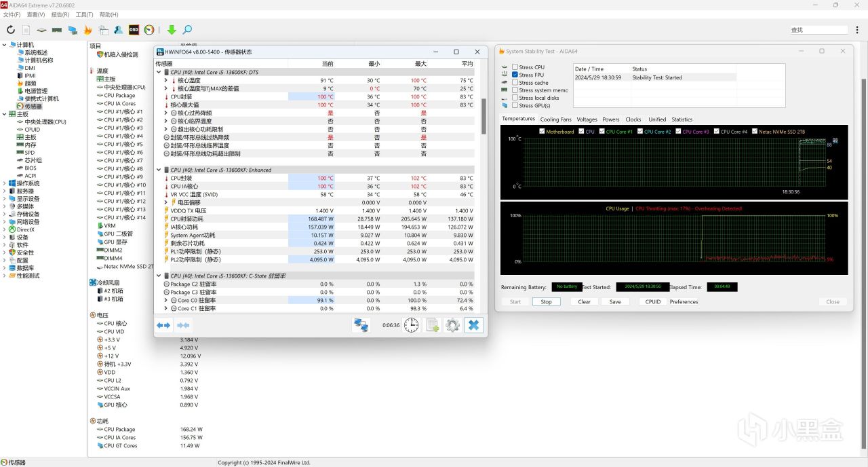Enable the Stress local disks checkbox
868x467 pixels.
point(515,98)
